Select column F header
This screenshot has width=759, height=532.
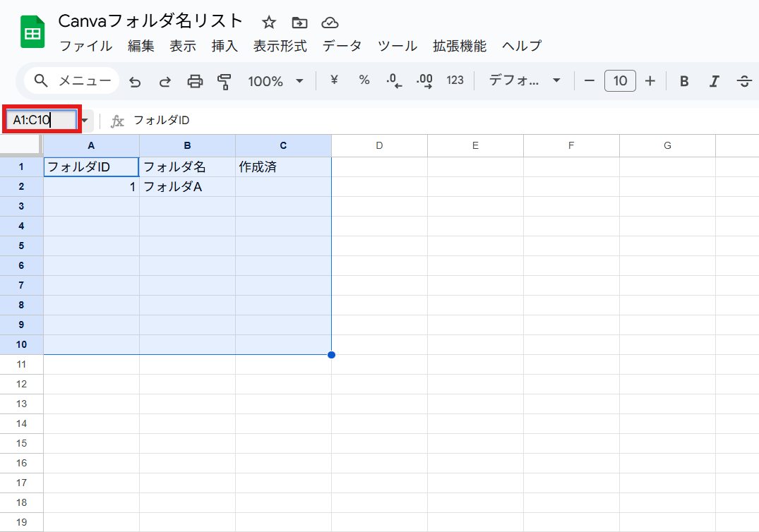pos(571,145)
